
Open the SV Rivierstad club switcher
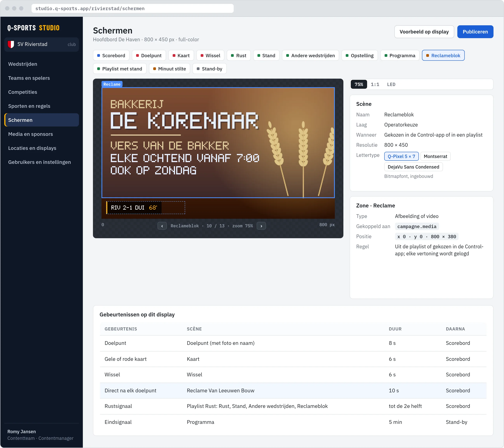[42, 44]
